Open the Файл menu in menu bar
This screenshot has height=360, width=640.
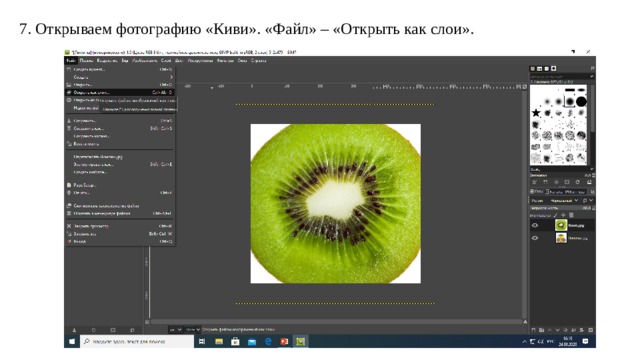pyautogui.click(x=71, y=60)
